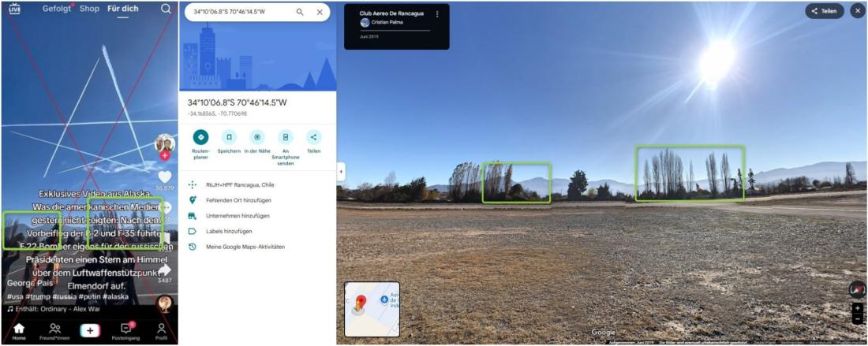Save location with Speichern icon
Image resolution: width=868 pixels, height=346 pixels.
pyautogui.click(x=229, y=137)
